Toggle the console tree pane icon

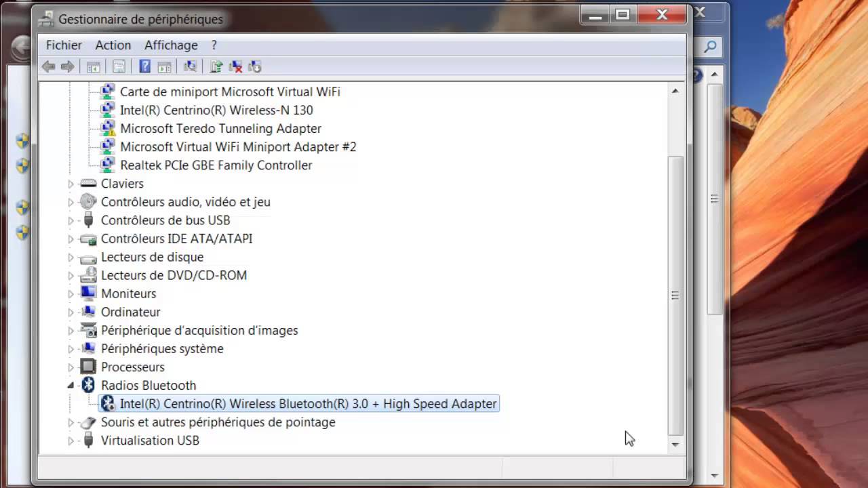point(94,66)
